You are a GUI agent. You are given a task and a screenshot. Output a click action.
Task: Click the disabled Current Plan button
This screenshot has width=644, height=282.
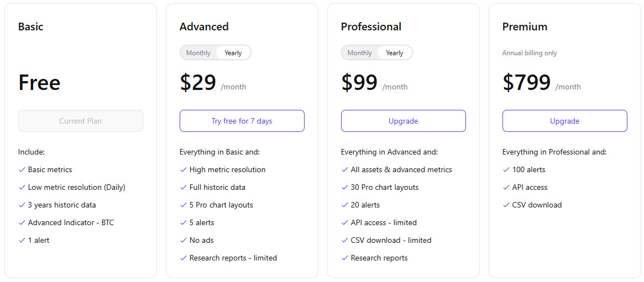(80, 121)
